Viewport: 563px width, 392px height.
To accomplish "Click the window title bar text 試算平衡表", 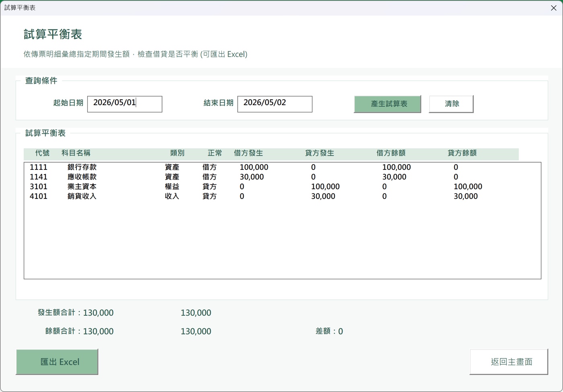I will coord(20,8).
